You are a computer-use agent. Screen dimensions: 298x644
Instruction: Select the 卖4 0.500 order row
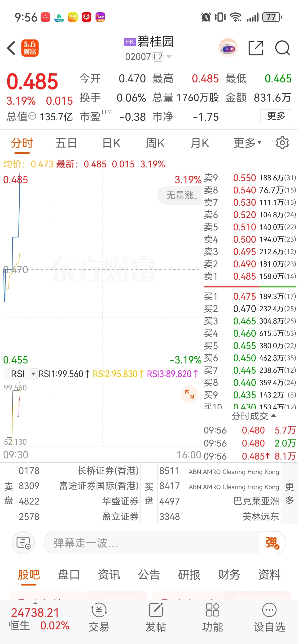coord(250,239)
